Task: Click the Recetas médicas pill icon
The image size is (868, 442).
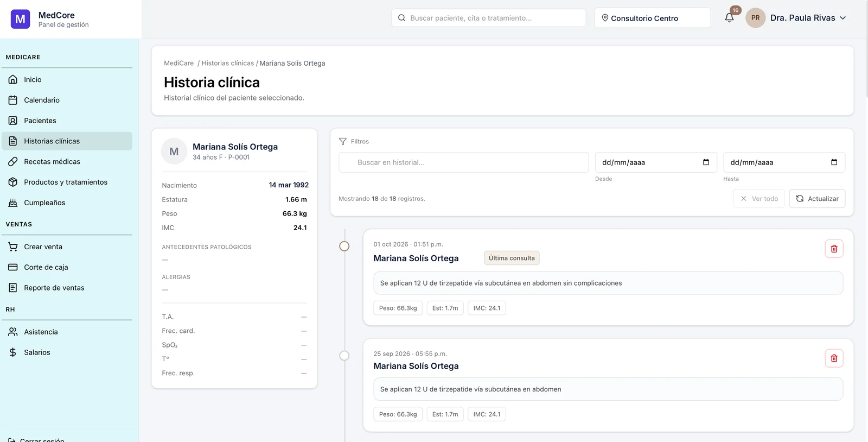Action: (x=13, y=162)
